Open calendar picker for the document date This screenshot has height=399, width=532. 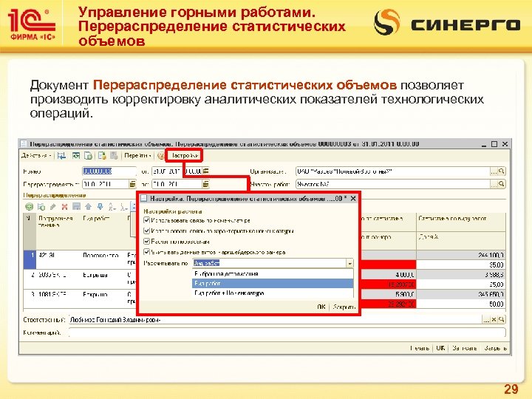tap(206, 171)
